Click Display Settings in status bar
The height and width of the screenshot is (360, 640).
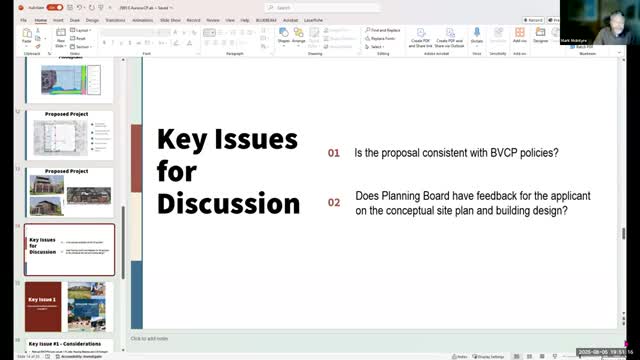(488, 356)
